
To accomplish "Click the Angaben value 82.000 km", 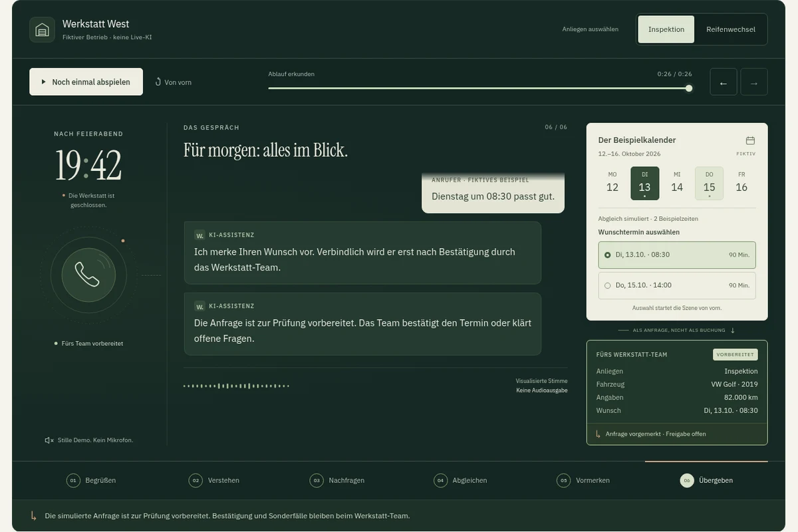I will (741, 397).
